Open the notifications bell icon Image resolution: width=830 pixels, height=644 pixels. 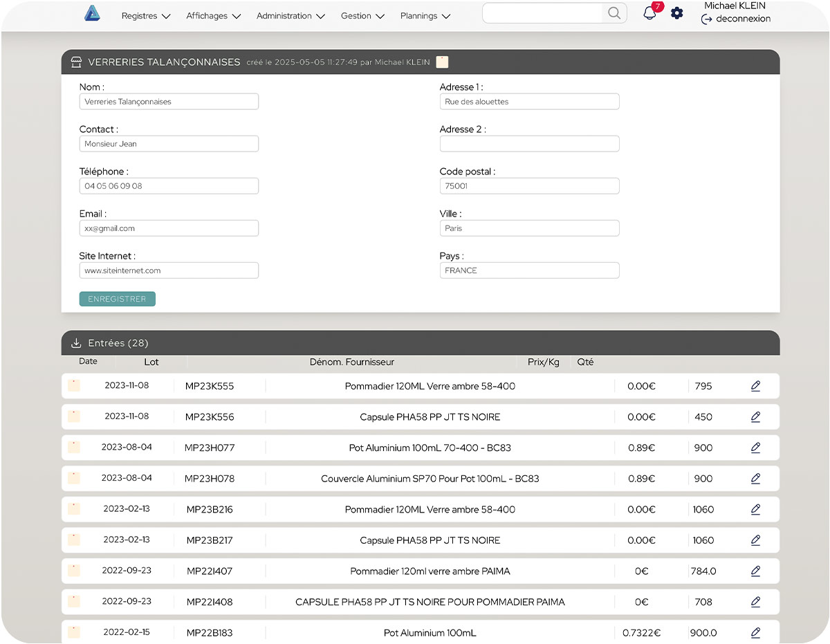tap(649, 13)
